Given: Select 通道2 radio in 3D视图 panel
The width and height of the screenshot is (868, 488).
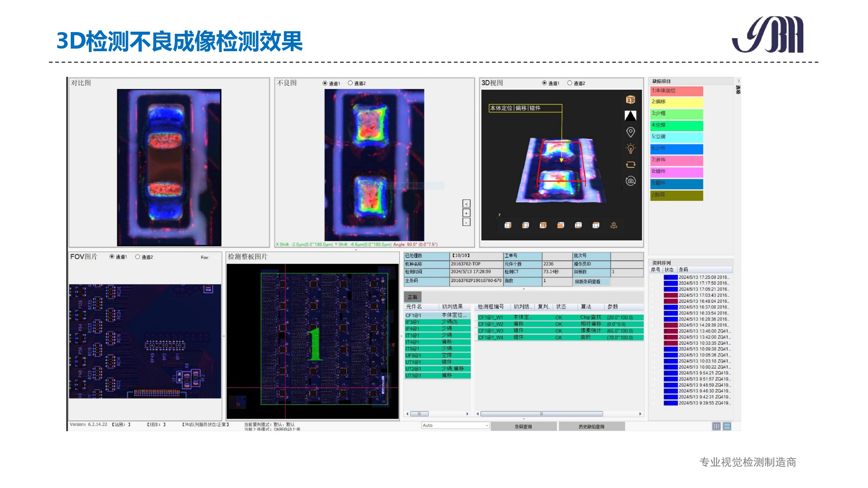Looking at the screenshot, I should [x=570, y=83].
